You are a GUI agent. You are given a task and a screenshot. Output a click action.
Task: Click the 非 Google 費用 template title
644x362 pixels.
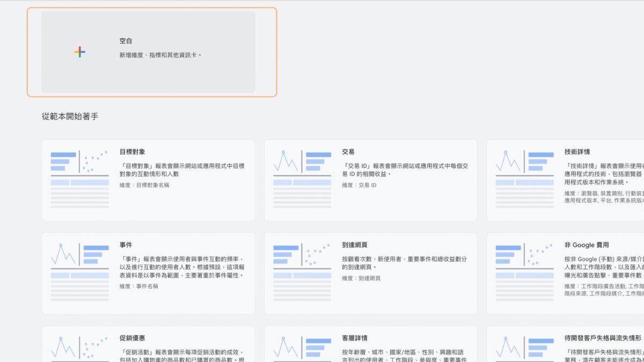[x=587, y=245]
